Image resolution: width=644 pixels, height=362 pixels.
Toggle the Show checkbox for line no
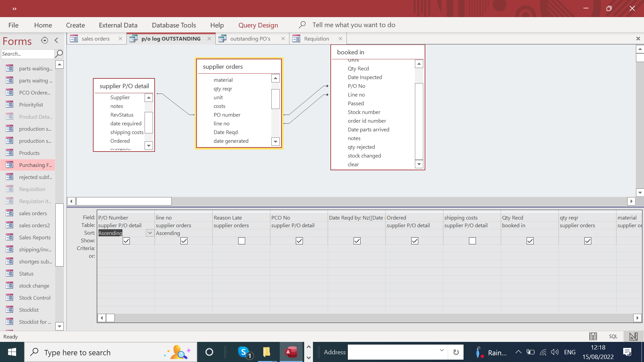(x=184, y=241)
